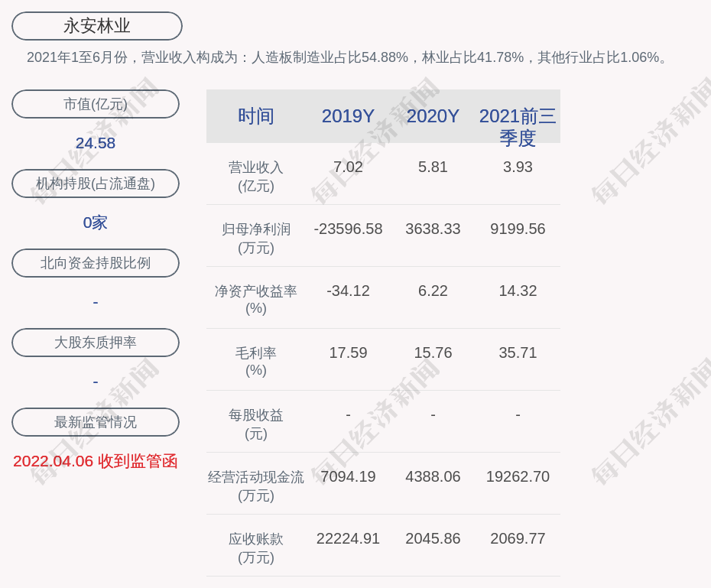Click the receivables value 2069.77
The image size is (711, 588).
pos(518,538)
